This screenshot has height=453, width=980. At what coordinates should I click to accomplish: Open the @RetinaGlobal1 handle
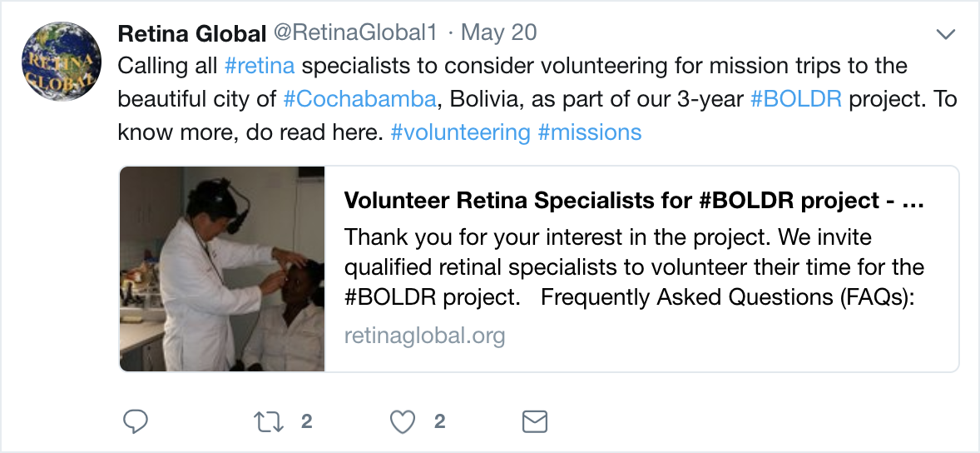click(355, 33)
